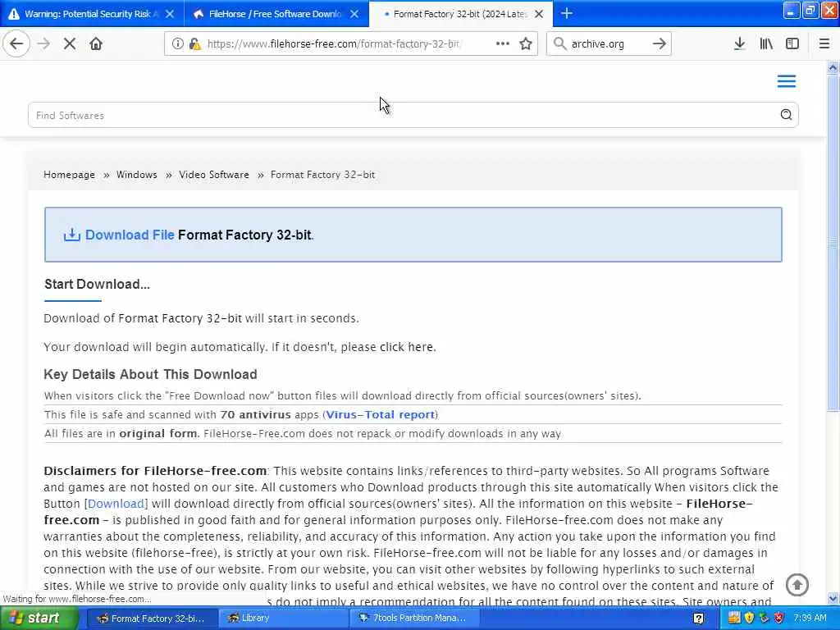Screen dimensions: 840x630
Task: Click the Homepage breadcrumb
Action: pos(69,175)
